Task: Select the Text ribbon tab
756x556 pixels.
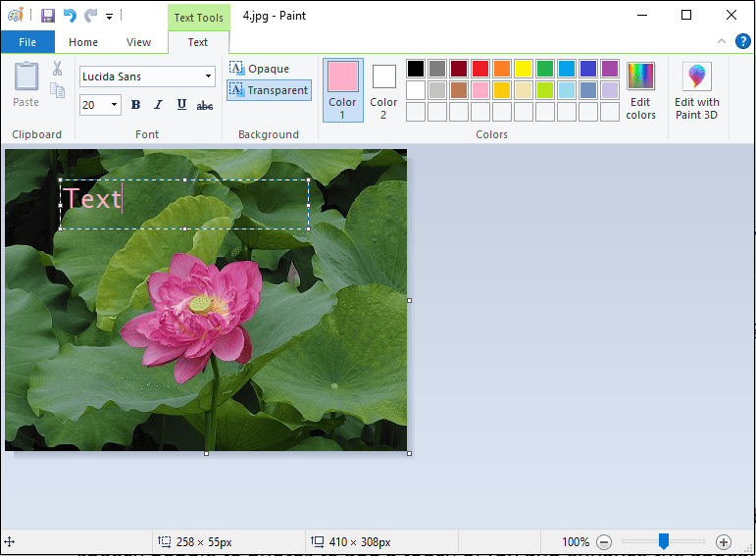Action: pos(198,42)
